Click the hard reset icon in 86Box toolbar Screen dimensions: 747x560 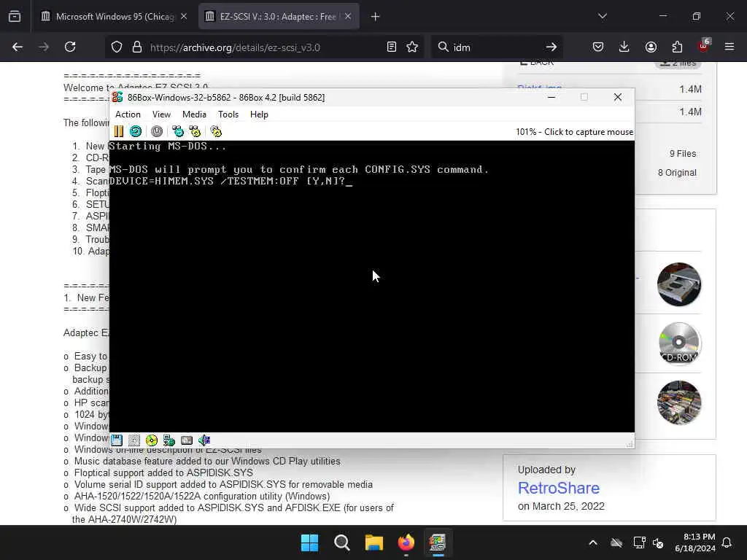pyautogui.click(x=136, y=131)
